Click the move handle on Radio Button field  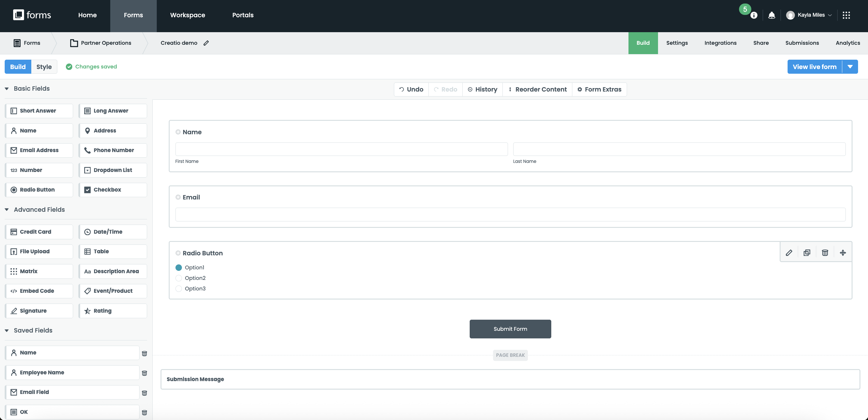[843, 253]
